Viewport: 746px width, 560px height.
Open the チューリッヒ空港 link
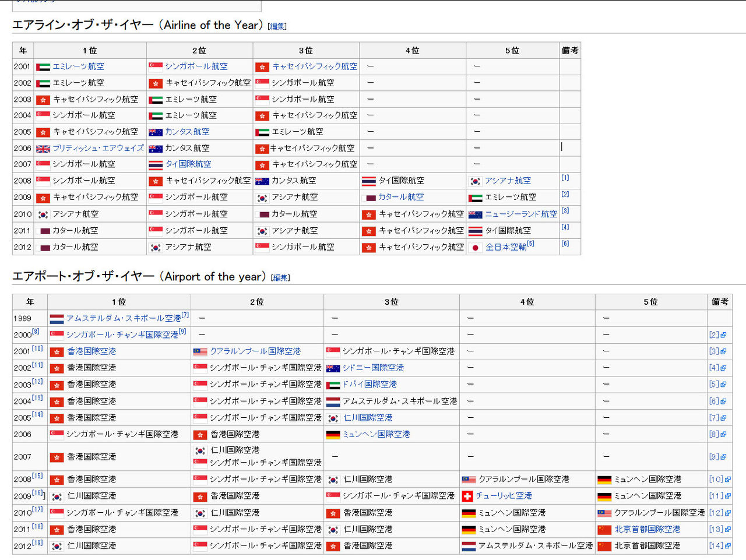tap(504, 495)
